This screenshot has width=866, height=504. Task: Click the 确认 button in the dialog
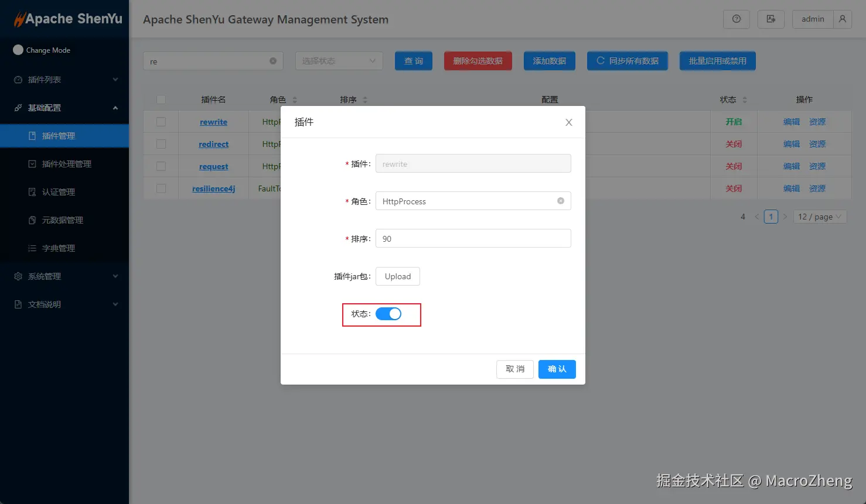[557, 369]
